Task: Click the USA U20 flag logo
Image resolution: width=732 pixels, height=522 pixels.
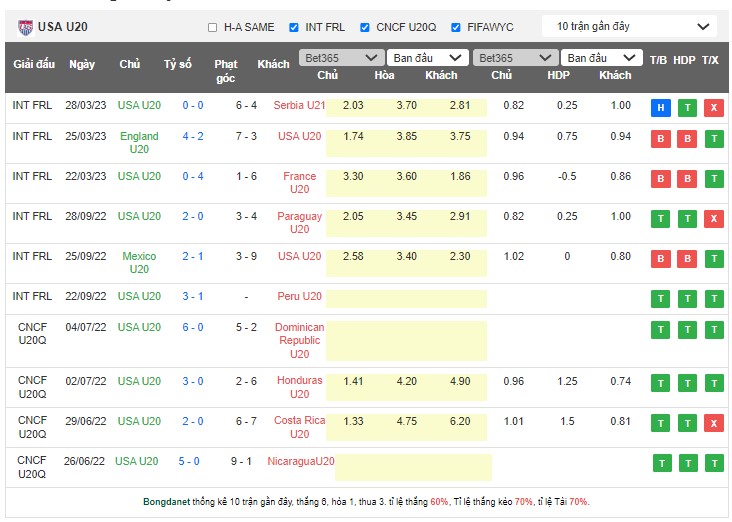Action: [x=25, y=27]
